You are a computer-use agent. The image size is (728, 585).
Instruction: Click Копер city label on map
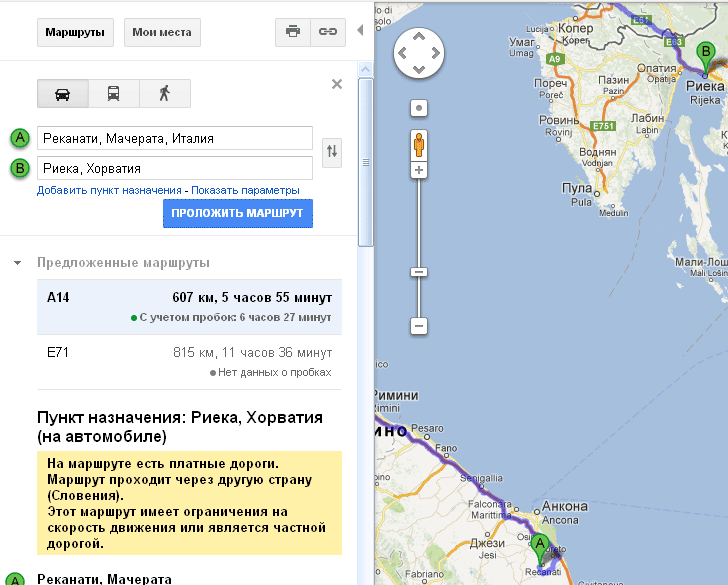coord(575,28)
